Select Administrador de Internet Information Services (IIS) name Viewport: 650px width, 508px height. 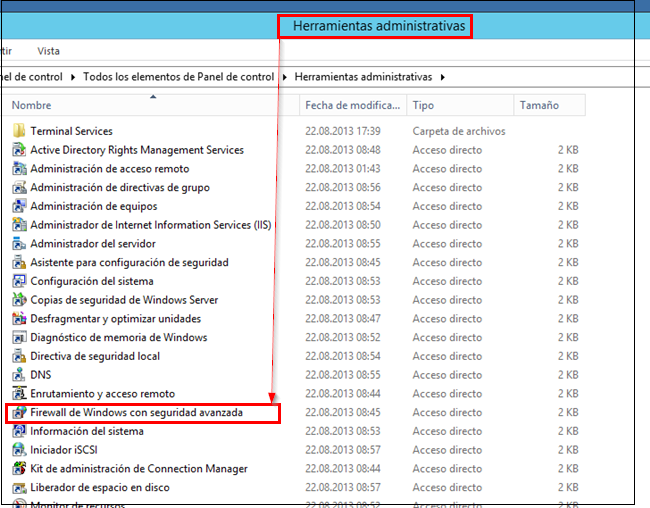(151, 225)
